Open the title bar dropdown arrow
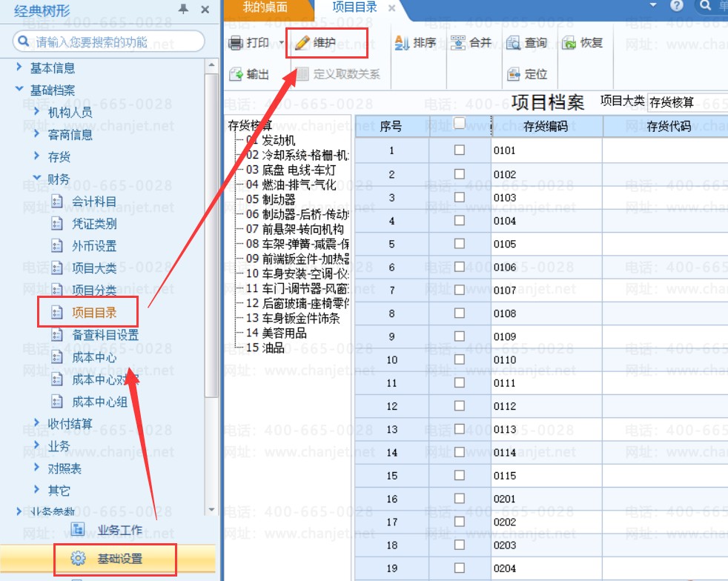The width and height of the screenshot is (728, 581). coord(653,5)
